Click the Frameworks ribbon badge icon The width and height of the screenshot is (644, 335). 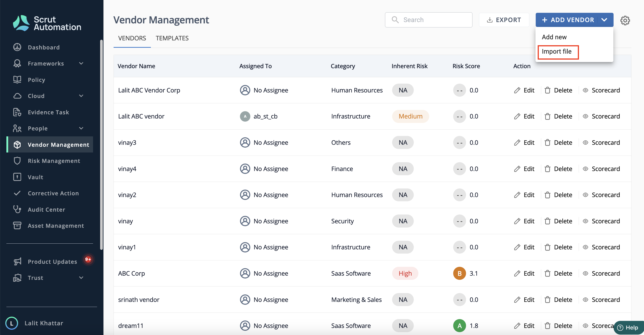click(17, 63)
